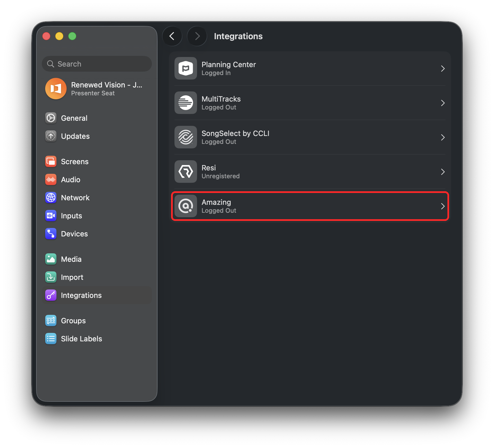Click the Planning Center logo icon
This screenshot has height=448, width=494.
(x=186, y=68)
